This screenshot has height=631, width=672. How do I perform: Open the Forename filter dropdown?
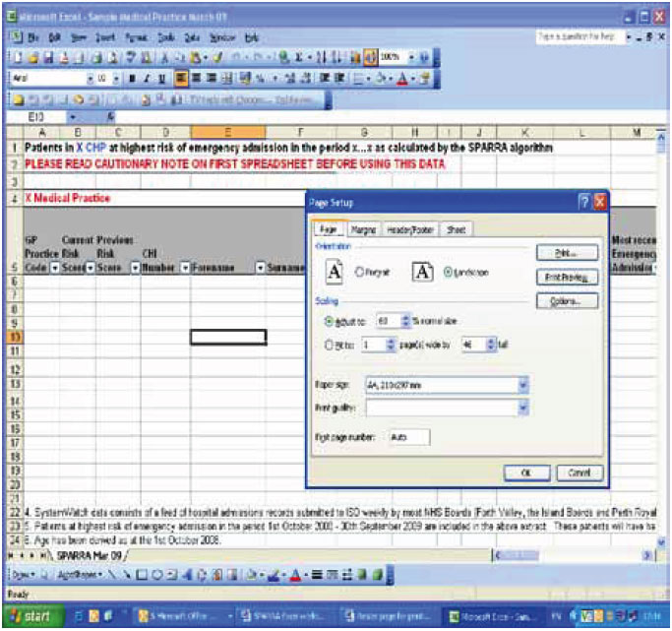pyautogui.click(x=260, y=268)
